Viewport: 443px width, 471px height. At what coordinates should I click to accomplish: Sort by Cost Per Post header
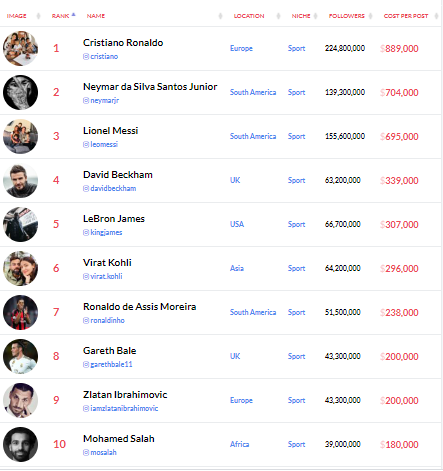406,16
